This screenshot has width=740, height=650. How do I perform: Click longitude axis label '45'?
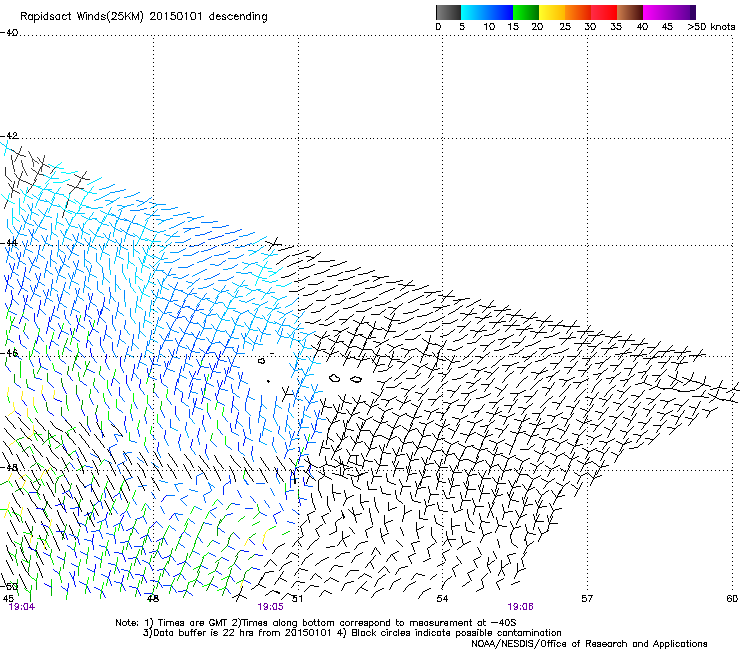pyautogui.click(x=8, y=599)
